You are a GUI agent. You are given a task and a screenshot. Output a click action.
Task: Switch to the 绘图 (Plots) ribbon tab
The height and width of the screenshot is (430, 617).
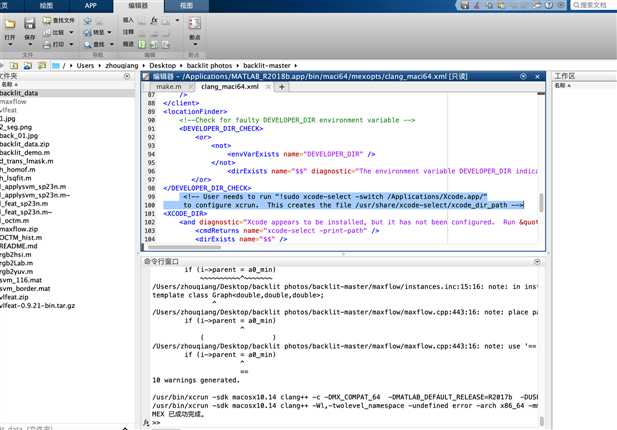46,6
